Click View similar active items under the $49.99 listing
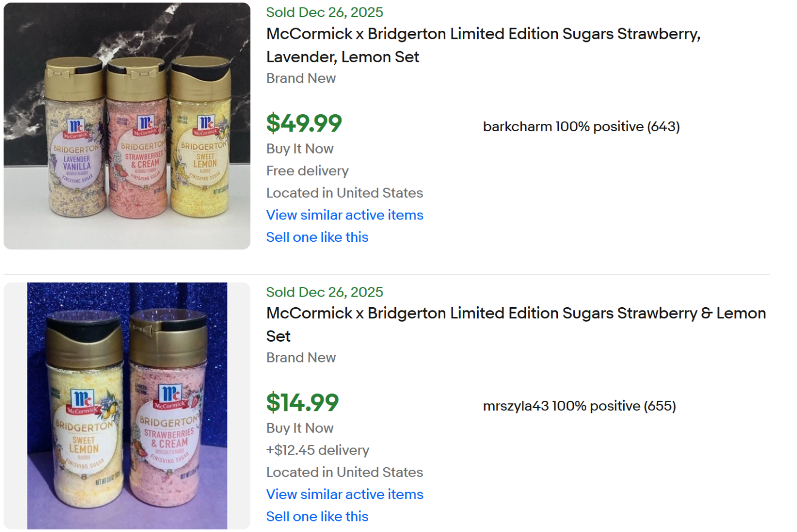Screen dimensions: 797x532 click(344, 215)
